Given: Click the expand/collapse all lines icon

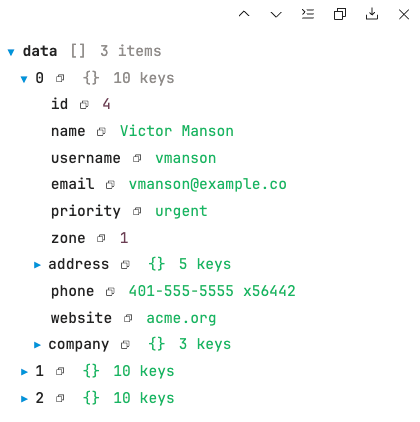Looking at the screenshot, I should 308,14.
